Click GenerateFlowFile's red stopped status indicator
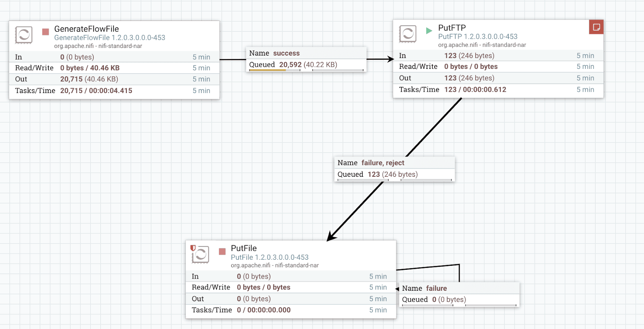This screenshot has width=644, height=329. 45,31
